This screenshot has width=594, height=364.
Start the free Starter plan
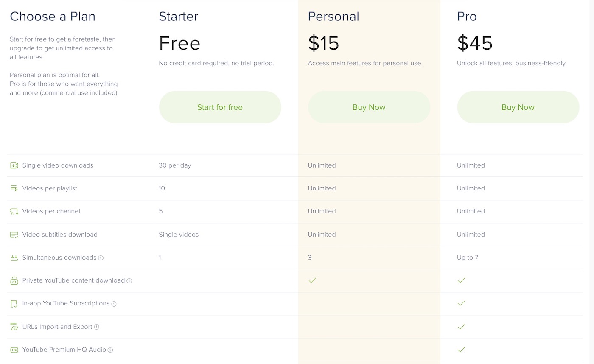(x=220, y=107)
